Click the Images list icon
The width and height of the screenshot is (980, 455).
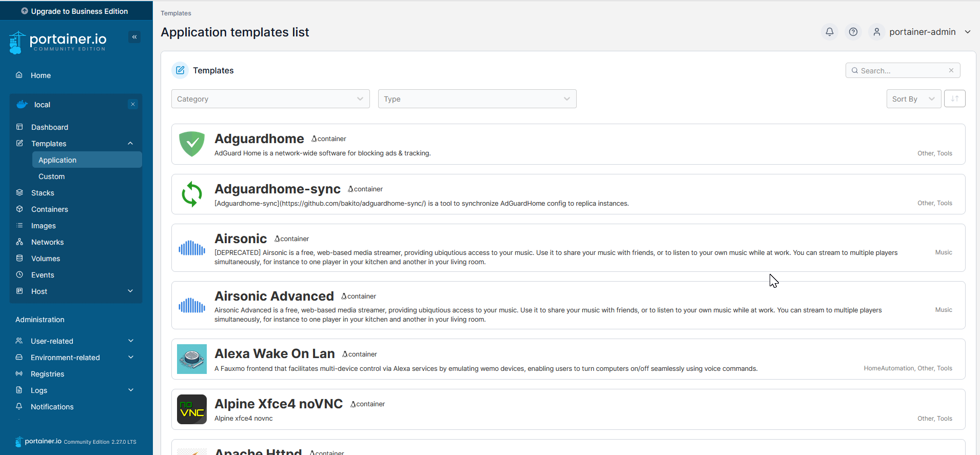[x=19, y=225]
